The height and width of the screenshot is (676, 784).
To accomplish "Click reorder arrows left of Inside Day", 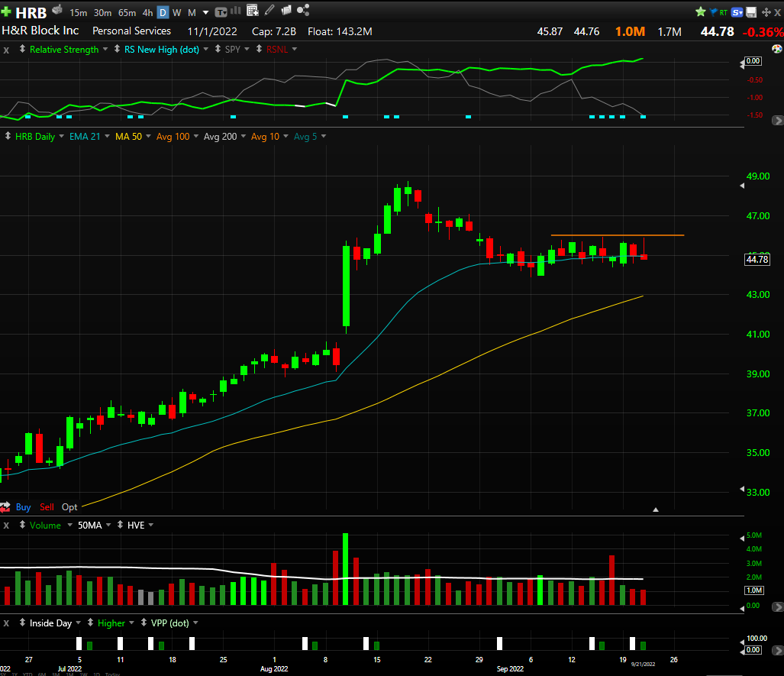I will click(x=22, y=623).
